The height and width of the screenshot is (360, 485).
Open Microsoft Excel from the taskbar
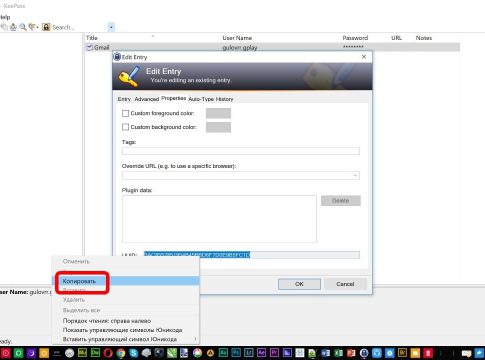click(x=338, y=353)
